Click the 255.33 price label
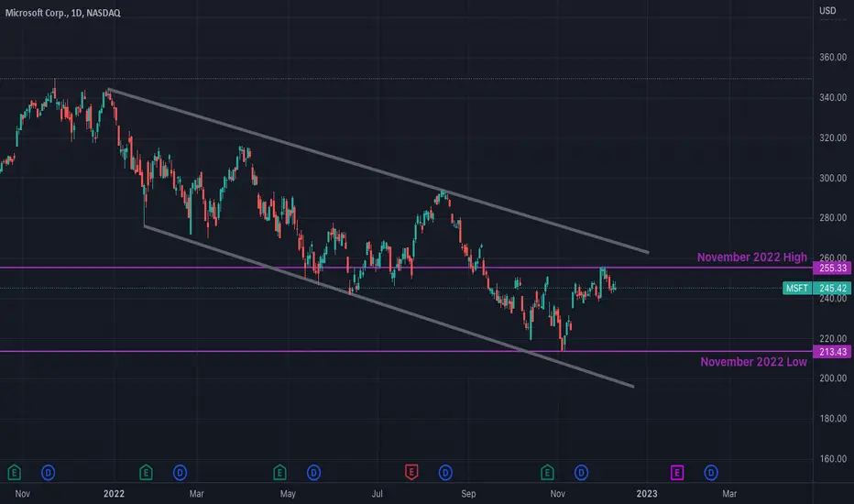854x504 pixels. pyautogui.click(x=832, y=268)
